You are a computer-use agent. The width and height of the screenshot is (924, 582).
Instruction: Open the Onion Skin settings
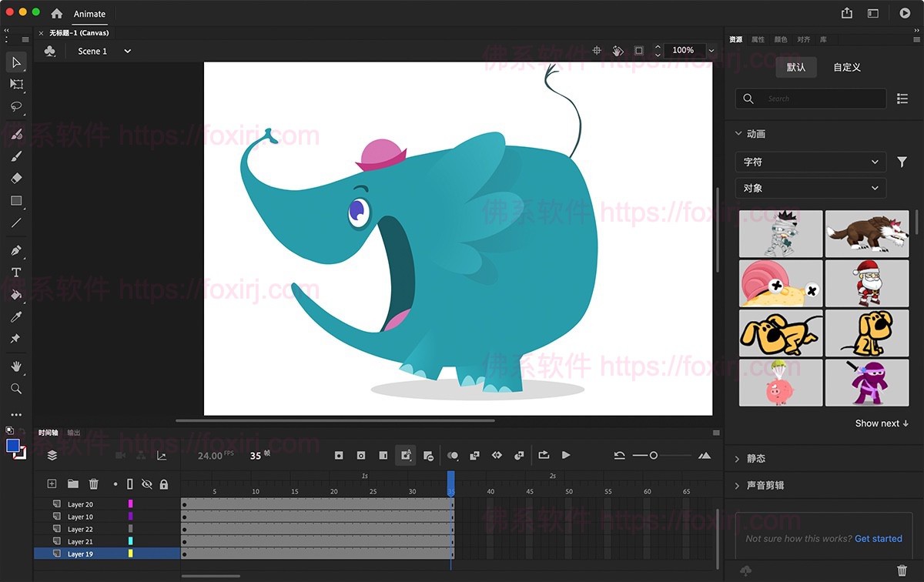[x=454, y=455]
